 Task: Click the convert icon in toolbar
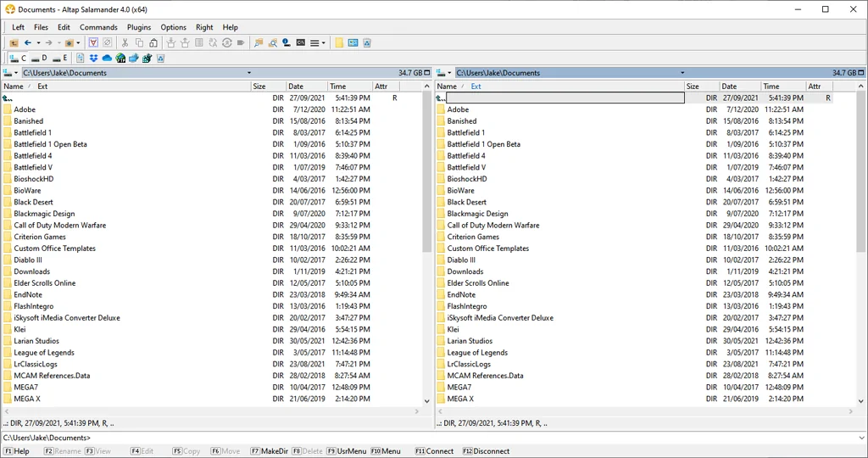click(x=226, y=42)
